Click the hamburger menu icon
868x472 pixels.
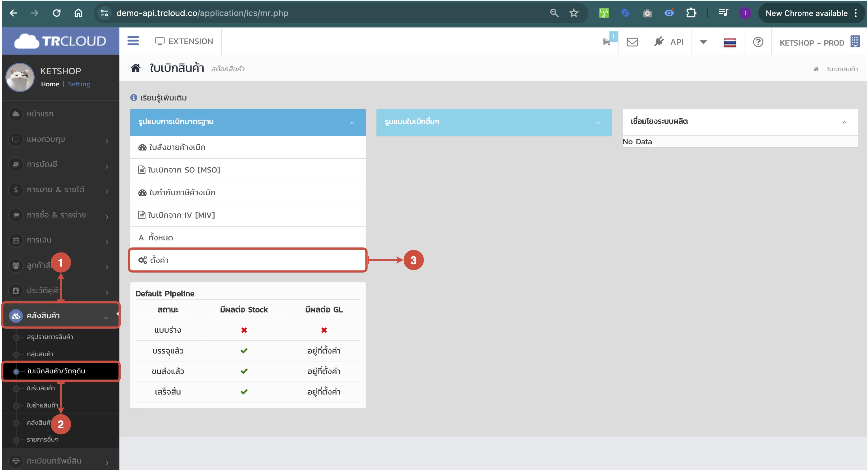point(133,41)
